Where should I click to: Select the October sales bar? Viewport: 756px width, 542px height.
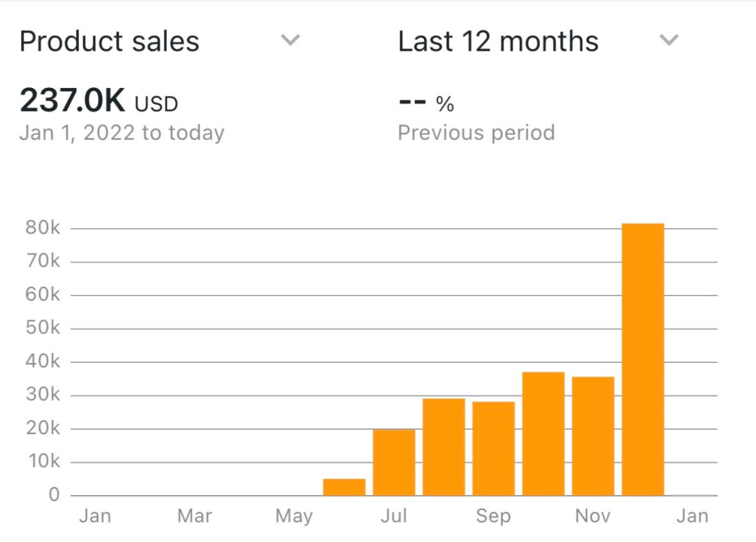tap(543, 433)
